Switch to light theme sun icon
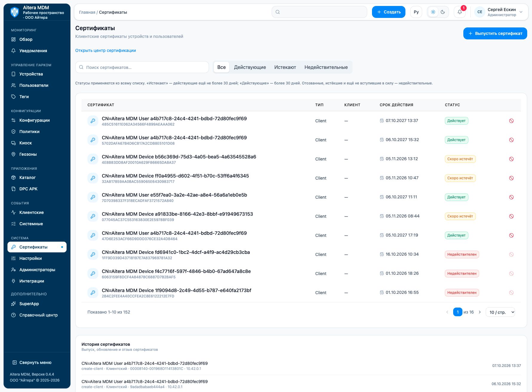 pyautogui.click(x=433, y=12)
